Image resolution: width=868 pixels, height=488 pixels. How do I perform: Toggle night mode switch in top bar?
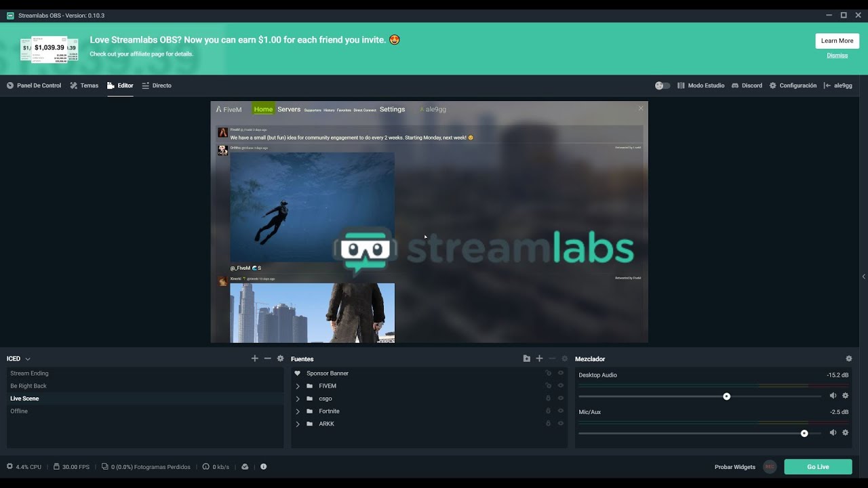click(x=663, y=85)
